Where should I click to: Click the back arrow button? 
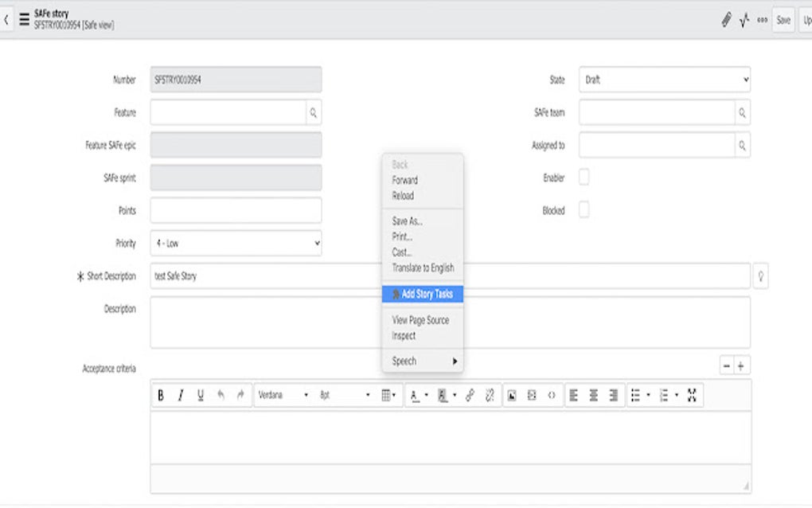[x=6, y=19]
